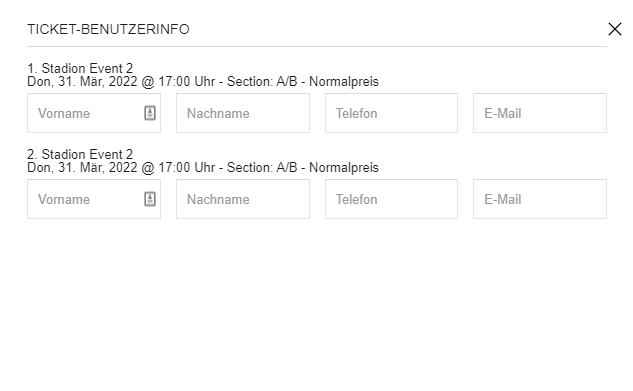Activate the E-Mail field for ticket 2
The width and height of the screenshot is (633, 391).
pos(540,199)
